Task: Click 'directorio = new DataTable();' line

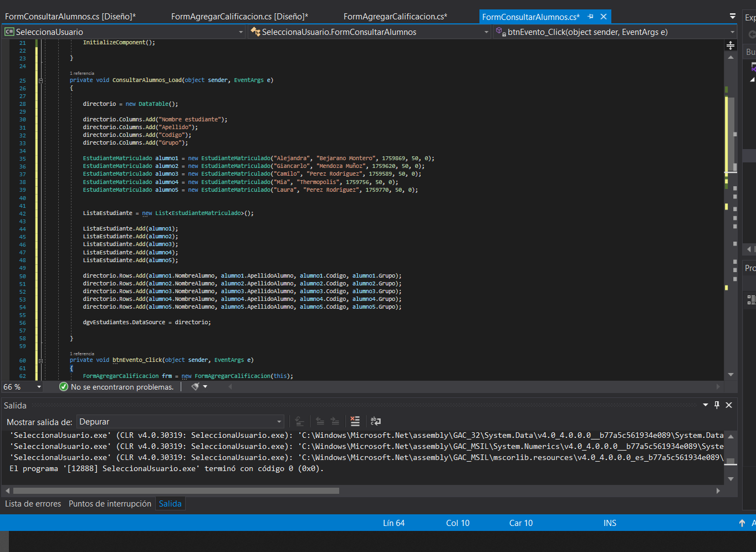Action: (x=130, y=104)
